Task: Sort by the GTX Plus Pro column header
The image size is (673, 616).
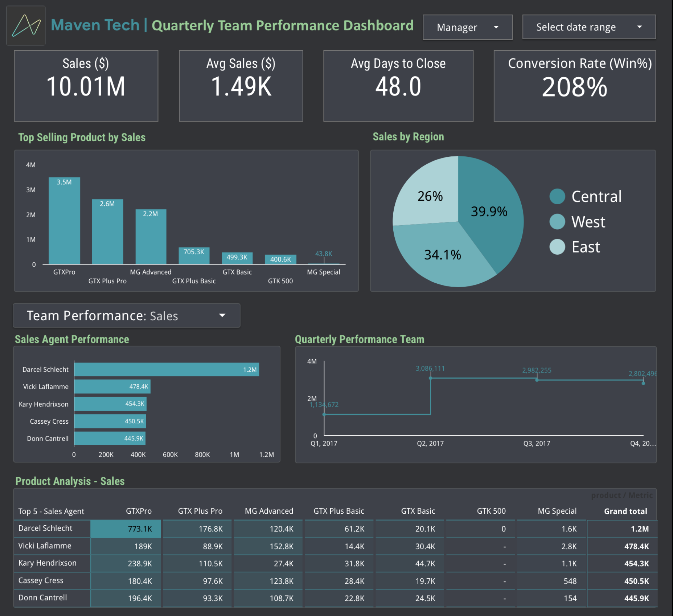Action: [x=200, y=511]
